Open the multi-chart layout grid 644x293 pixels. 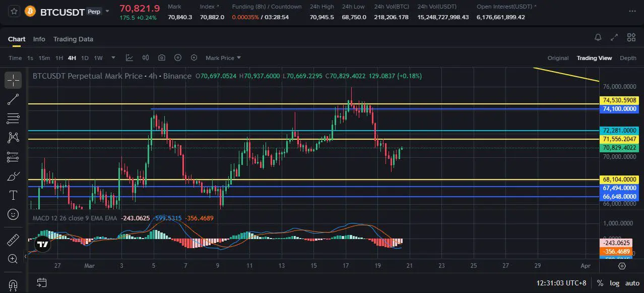[631, 37]
